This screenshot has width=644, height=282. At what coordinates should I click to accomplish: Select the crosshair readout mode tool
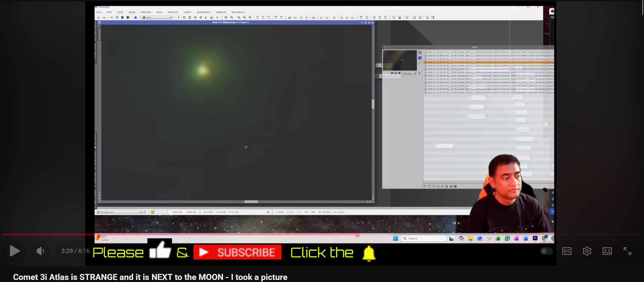(179, 17)
